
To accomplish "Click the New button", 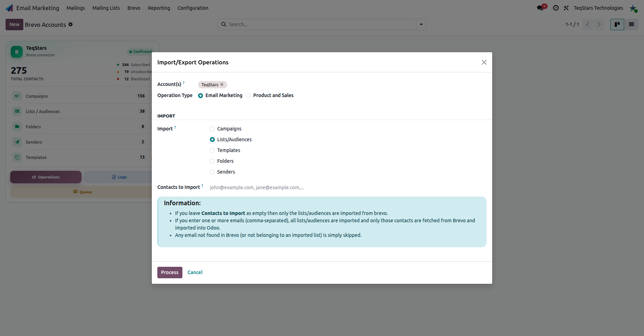I will pyautogui.click(x=14, y=24).
